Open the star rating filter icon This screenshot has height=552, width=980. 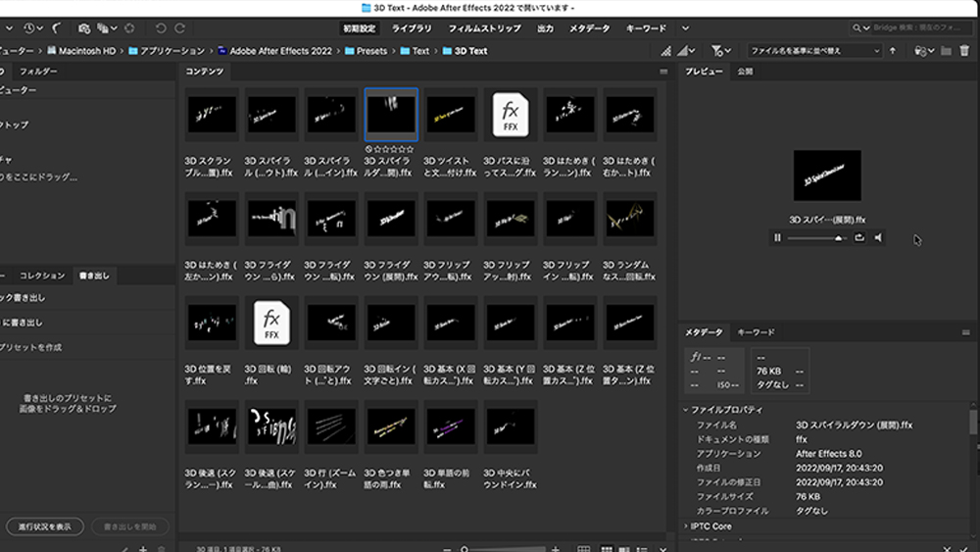[718, 51]
